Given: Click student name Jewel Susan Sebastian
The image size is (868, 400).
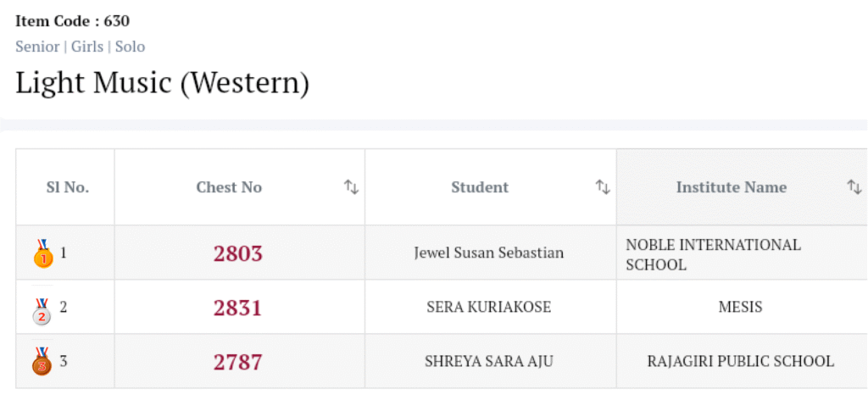Looking at the screenshot, I should 488,253.
